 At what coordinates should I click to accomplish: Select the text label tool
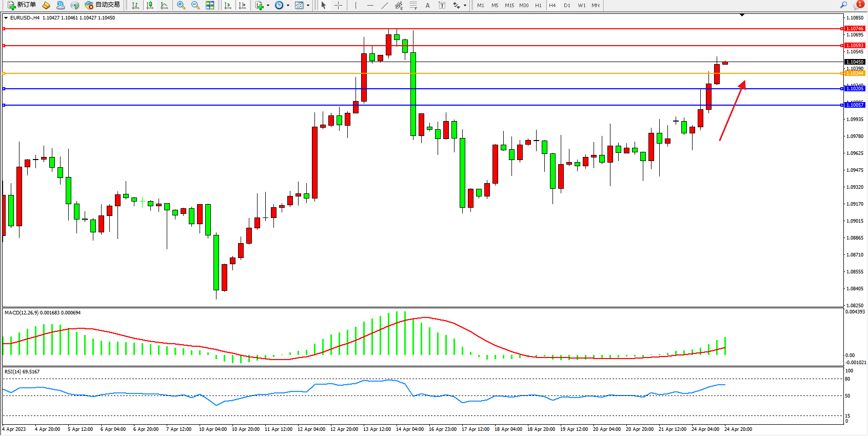coord(427,5)
